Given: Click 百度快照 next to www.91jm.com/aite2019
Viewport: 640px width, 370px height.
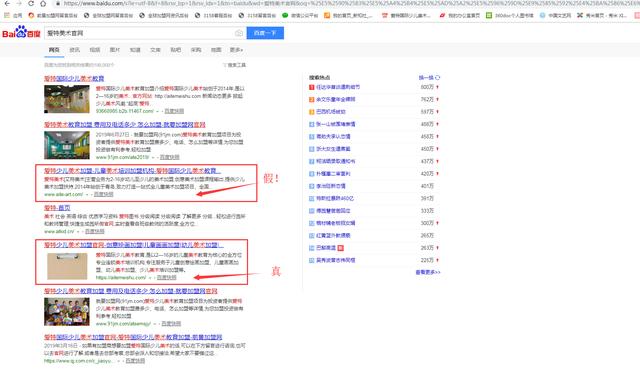Looking at the screenshot, I should 169,157.
